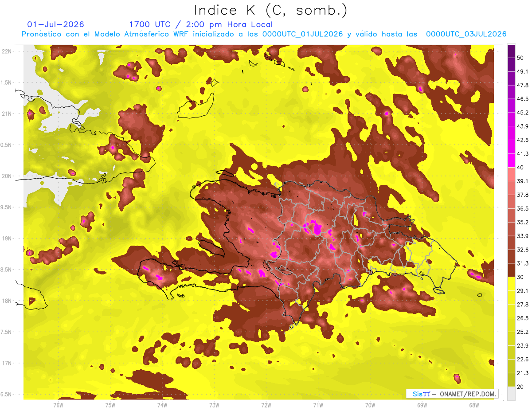Click the 70W longitude label
This screenshot has height=411, width=532.
tap(370, 405)
